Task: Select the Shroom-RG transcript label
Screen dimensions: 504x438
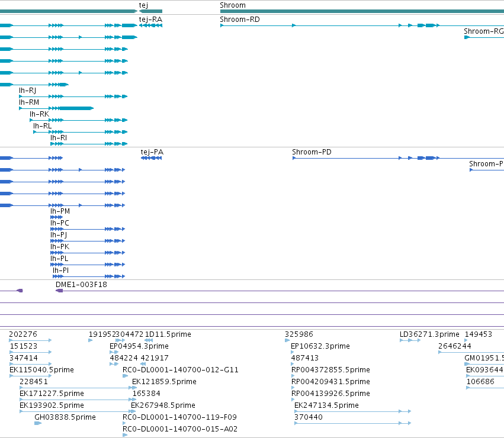Action: coord(484,31)
